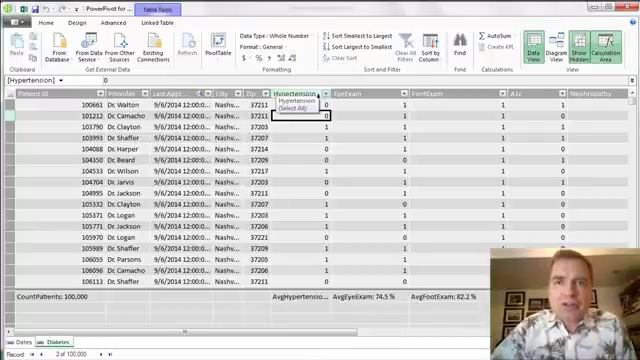Select row header for patient 100661
Viewport: 640px width, 360px height.
pos(10,105)
